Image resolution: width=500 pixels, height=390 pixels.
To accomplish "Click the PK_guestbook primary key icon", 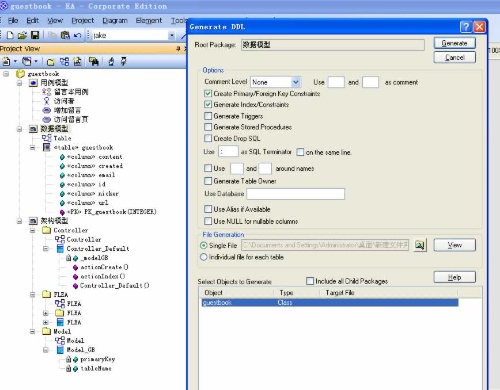I will 62,212.
